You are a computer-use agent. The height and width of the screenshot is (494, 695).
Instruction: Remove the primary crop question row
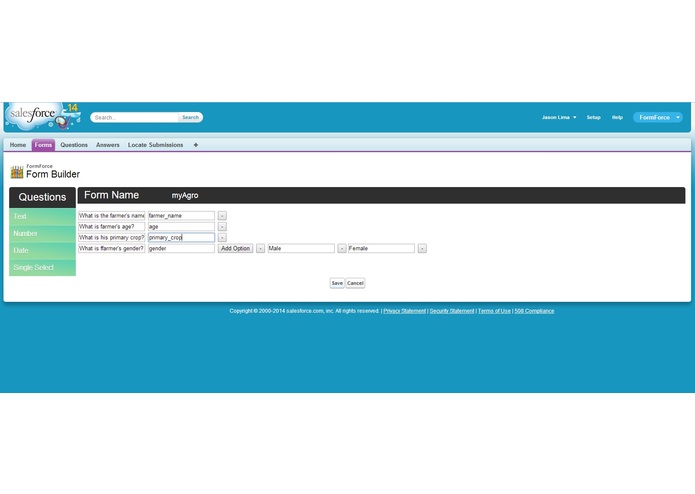[222, 237]
